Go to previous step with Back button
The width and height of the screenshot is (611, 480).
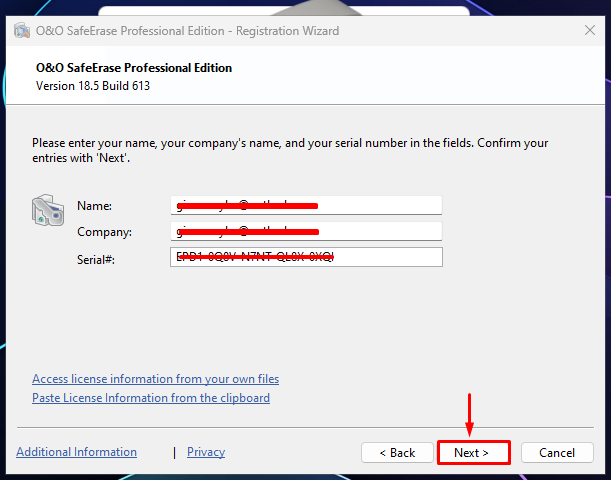(397, 453)
